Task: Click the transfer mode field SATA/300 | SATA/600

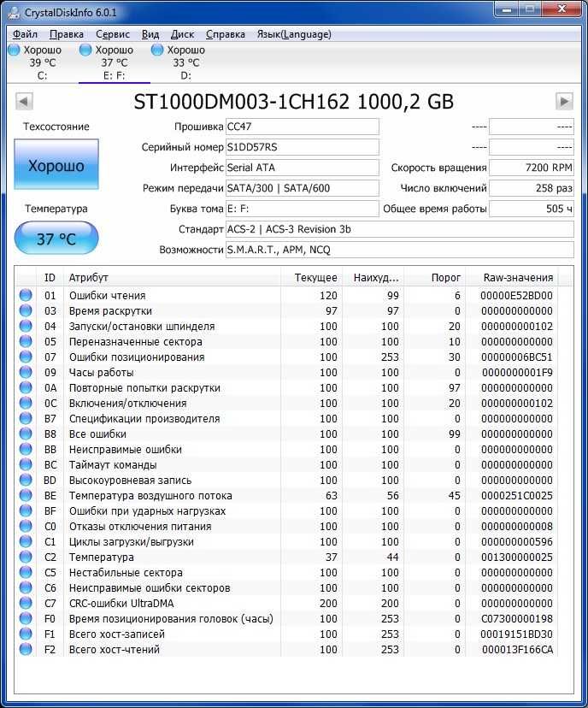Action: pyautogui.click(x=302, y=188)
